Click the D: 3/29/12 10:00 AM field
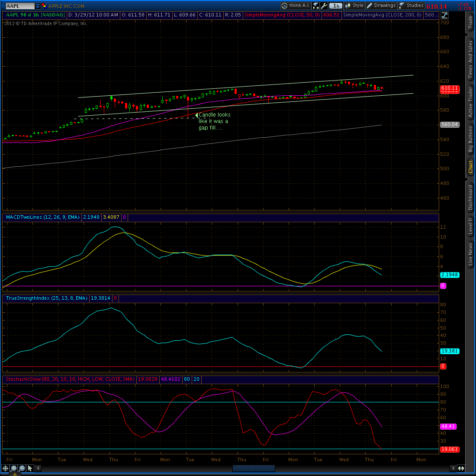The image size is (476, 476). point(93,15)
